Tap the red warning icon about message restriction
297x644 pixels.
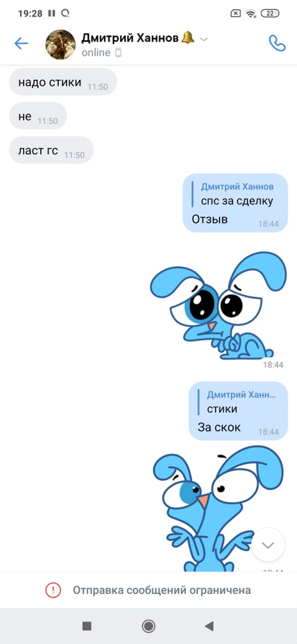tap(53, 590)
